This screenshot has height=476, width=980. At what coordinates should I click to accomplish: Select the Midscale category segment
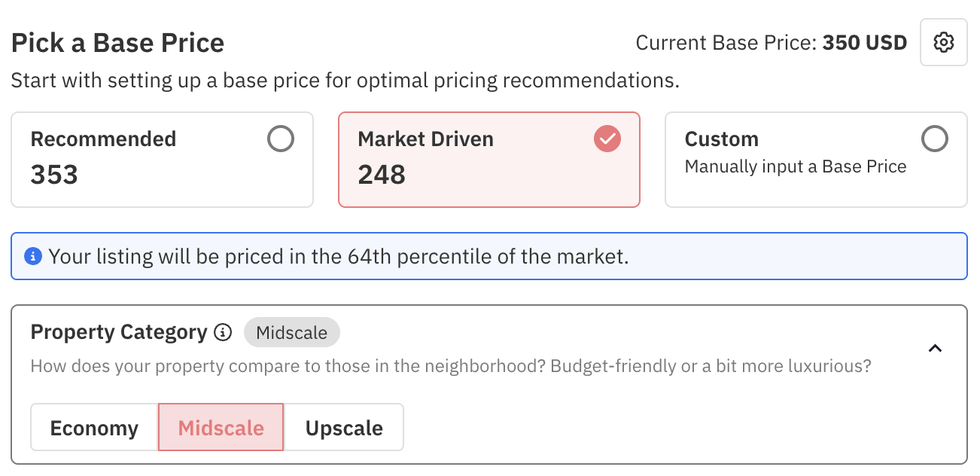pyautogui.click(x=221, y=428)
